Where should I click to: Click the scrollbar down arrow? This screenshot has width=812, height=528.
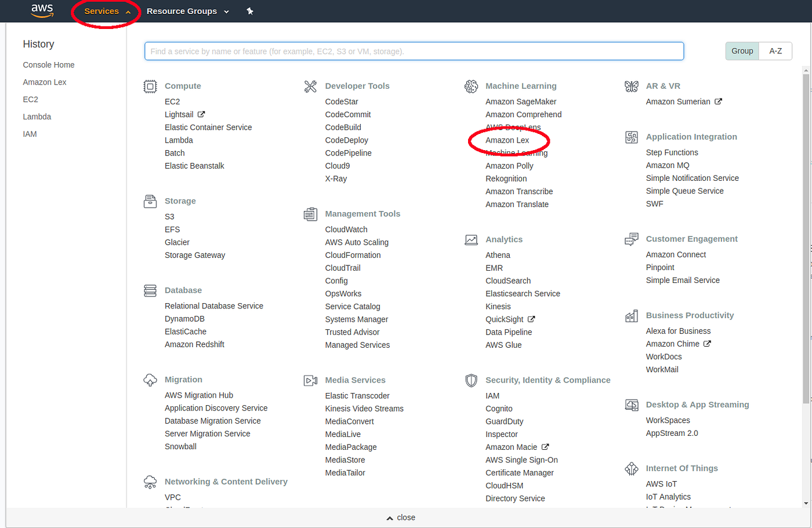806,503
